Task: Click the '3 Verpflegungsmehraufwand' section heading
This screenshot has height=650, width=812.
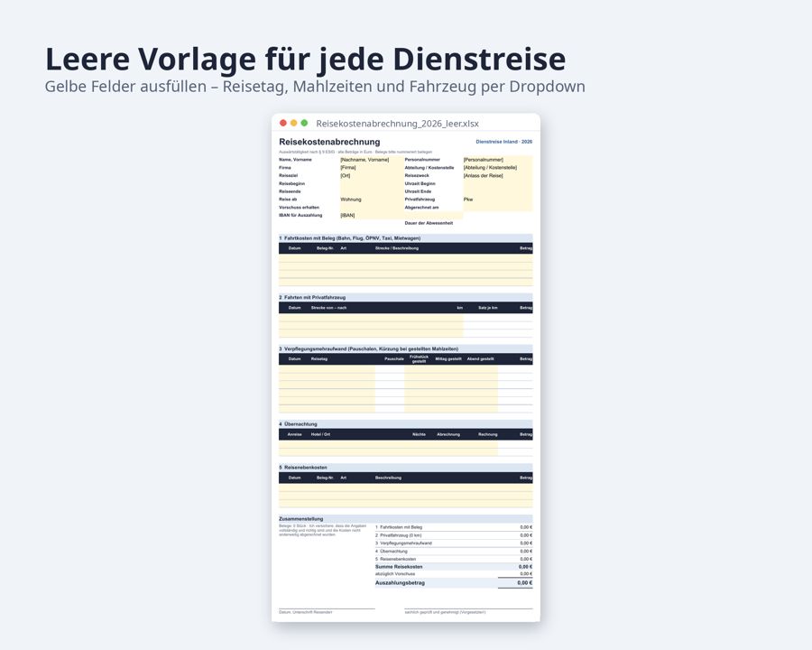Action: coord(405,348)
